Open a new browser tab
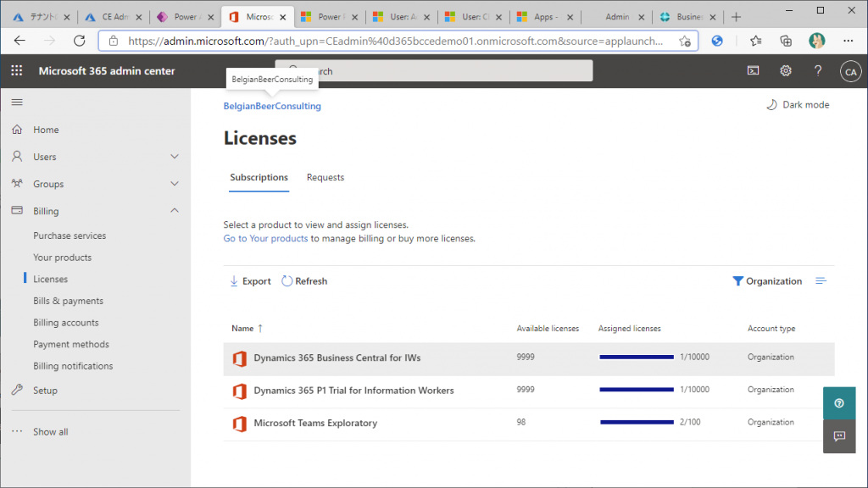The width and height of the screenshot is (868, 488). tap(736, 17)
